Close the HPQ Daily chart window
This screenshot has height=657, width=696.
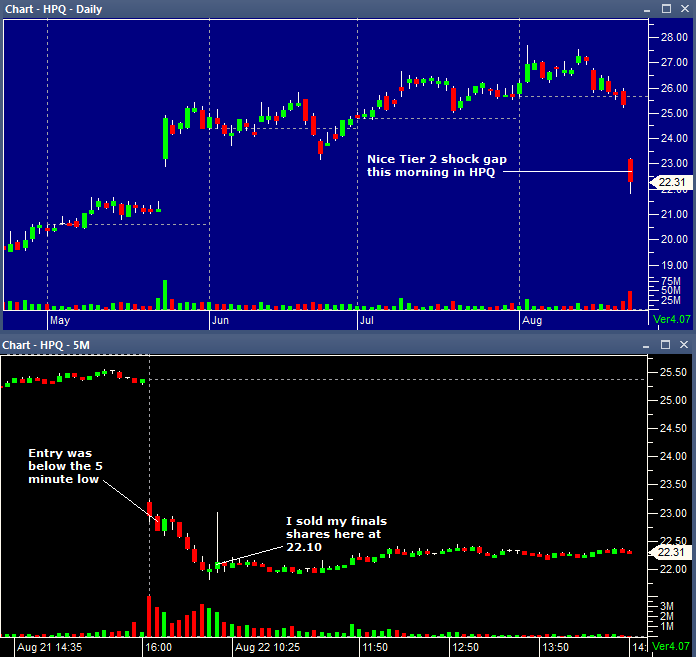(x=685, y=8)
